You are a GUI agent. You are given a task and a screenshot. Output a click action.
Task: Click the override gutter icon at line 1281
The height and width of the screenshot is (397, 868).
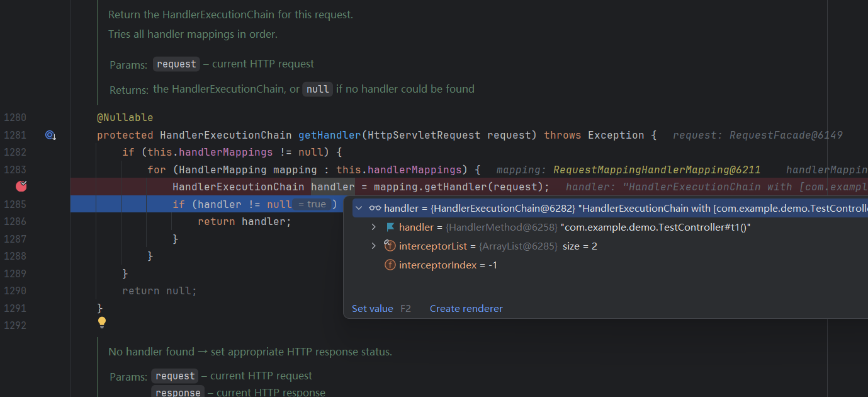[50, 135]
